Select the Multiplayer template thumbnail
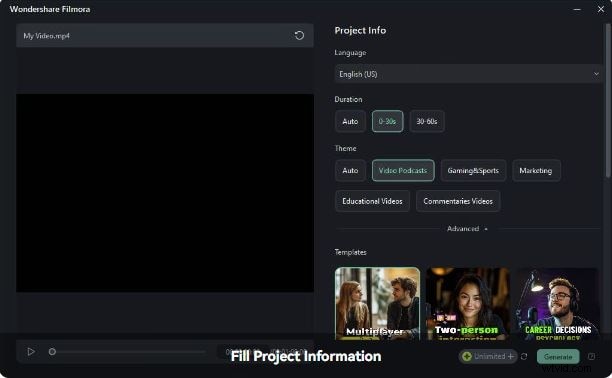612x378 pixels. point(377,303)
